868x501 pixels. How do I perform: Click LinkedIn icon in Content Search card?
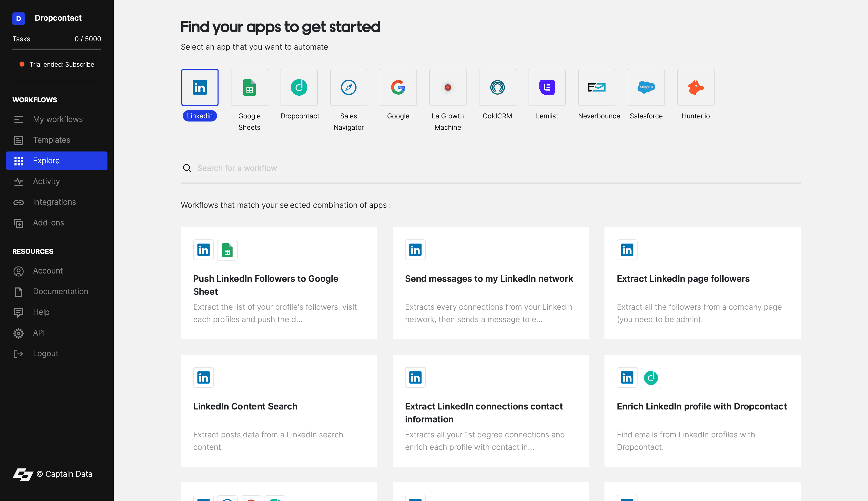[x=204, y=377]
